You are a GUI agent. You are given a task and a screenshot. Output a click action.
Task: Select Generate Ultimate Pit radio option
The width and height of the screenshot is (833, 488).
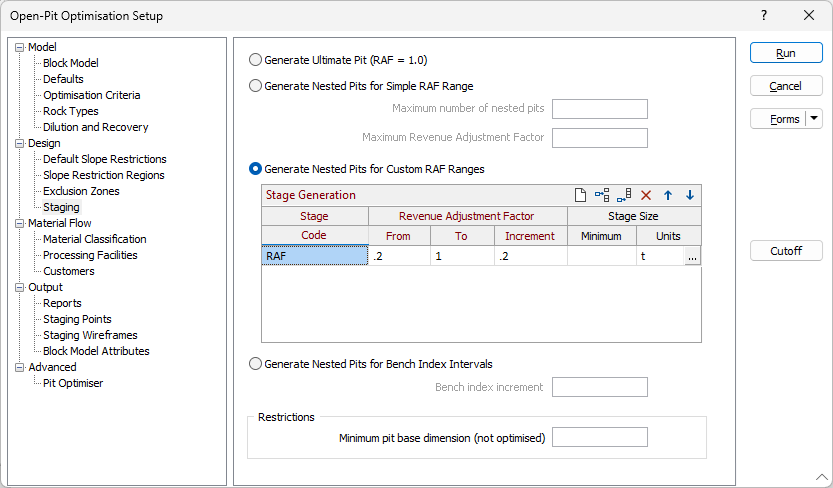coord(256,60)
